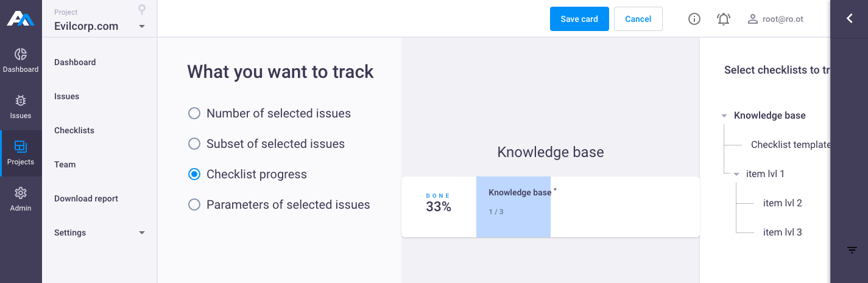
Task: Click the info circle icon
Action: click(x=694, y=19)
